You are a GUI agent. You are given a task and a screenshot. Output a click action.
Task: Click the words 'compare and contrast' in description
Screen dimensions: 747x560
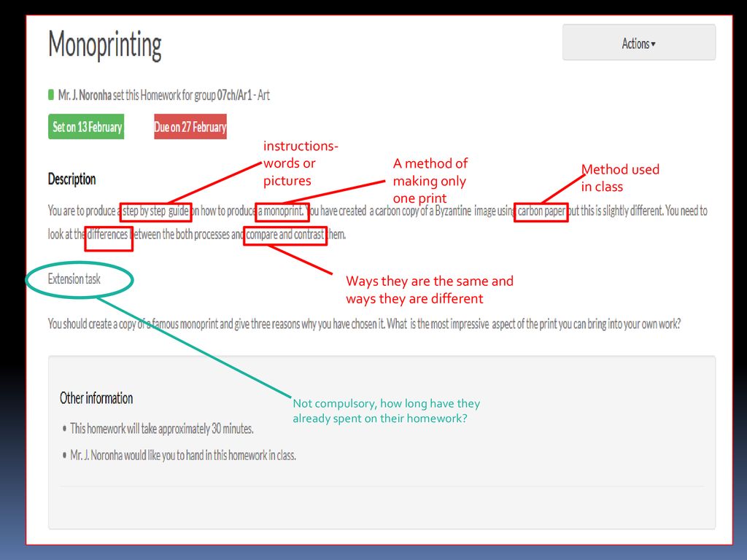[285, 235]
